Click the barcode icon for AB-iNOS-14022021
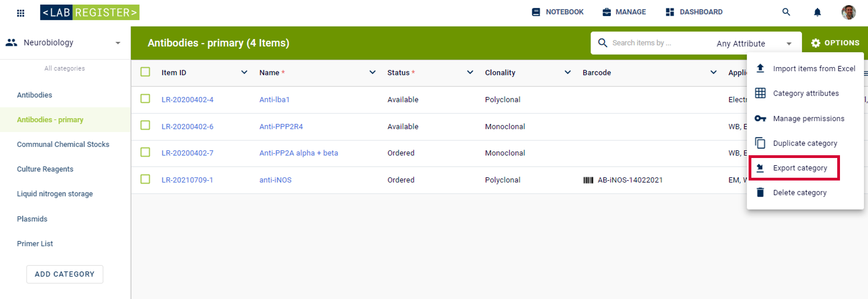The height and width of the screenshot is (299, 868). 588,180
